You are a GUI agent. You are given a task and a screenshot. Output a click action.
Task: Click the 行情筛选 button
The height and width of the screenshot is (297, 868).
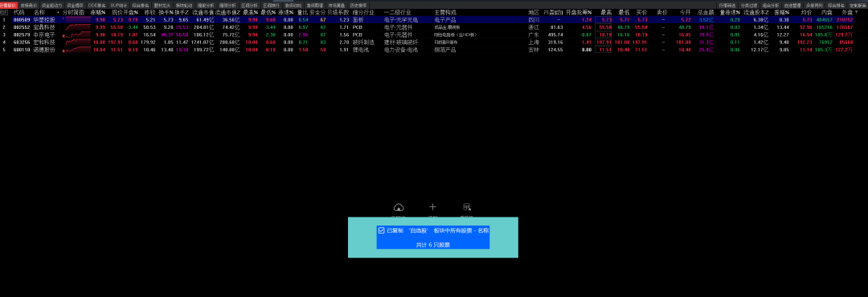point(727,5)
